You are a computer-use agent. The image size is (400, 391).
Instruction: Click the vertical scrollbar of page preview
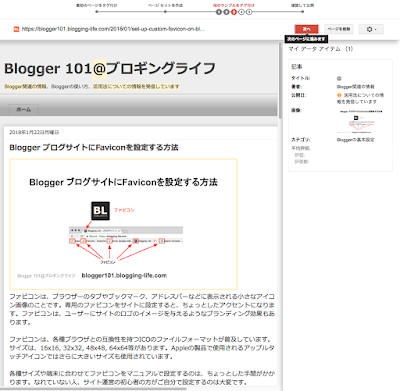pos(280,81)
